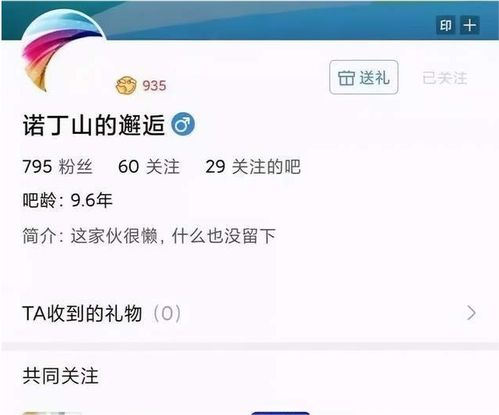Open the colorful profile avatar
Viewport: 499px width, 415px height.
tap(63, 51)
